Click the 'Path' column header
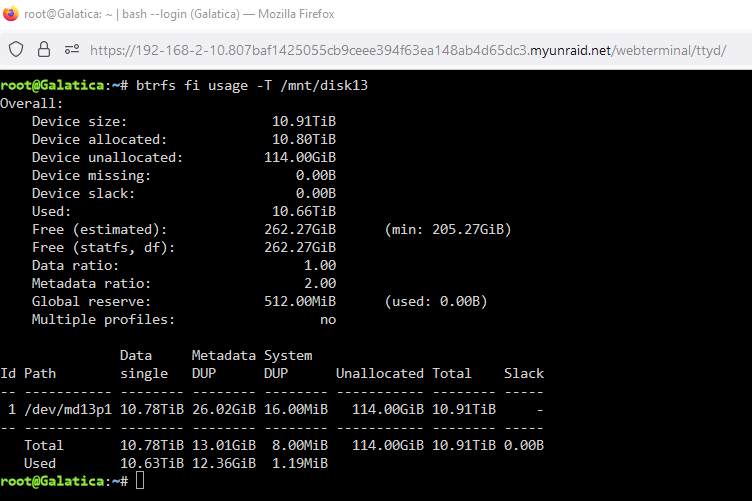 coord(40,373)
